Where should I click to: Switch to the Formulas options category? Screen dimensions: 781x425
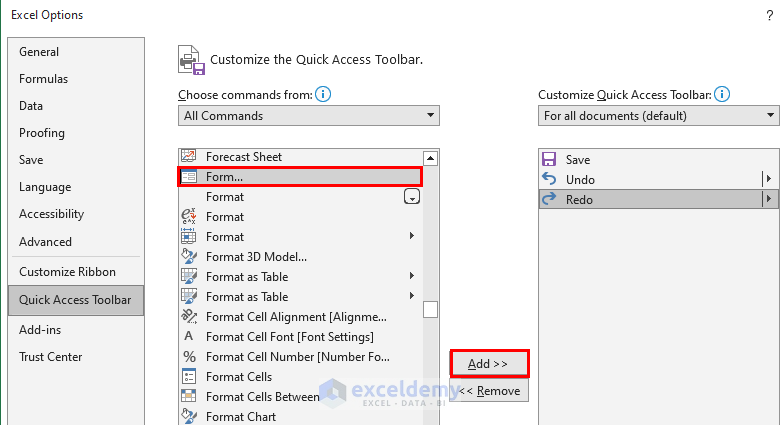click(x=44, y=79)
